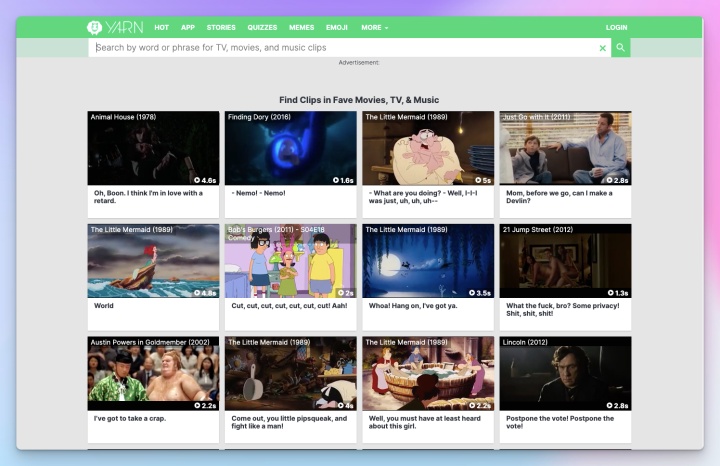Click the 2.2s duration badge on Austin Powers
Image resolution: width=720 pixels, height=466 pixels.
point(205,406)
